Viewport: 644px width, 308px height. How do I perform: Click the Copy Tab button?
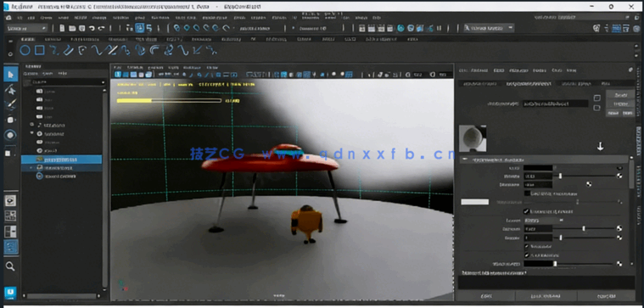pyautogui.click(x=606, y=295)
